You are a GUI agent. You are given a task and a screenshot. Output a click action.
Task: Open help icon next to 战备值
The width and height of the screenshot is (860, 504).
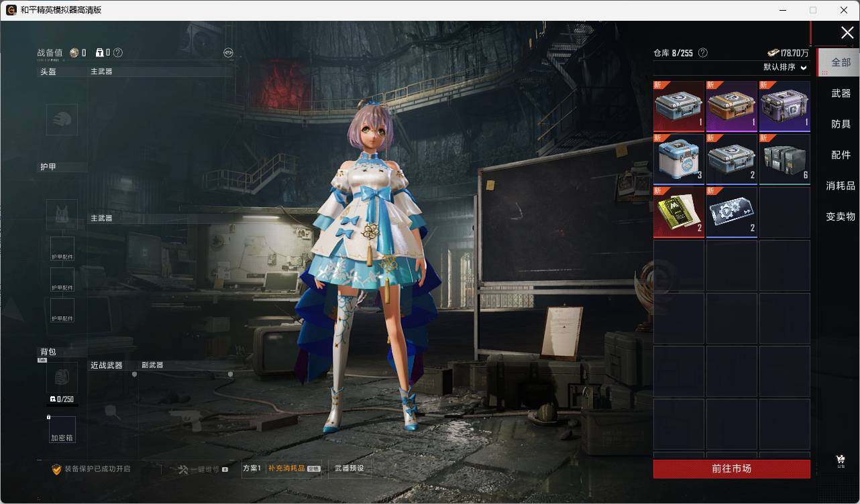[x=118, y=53]
